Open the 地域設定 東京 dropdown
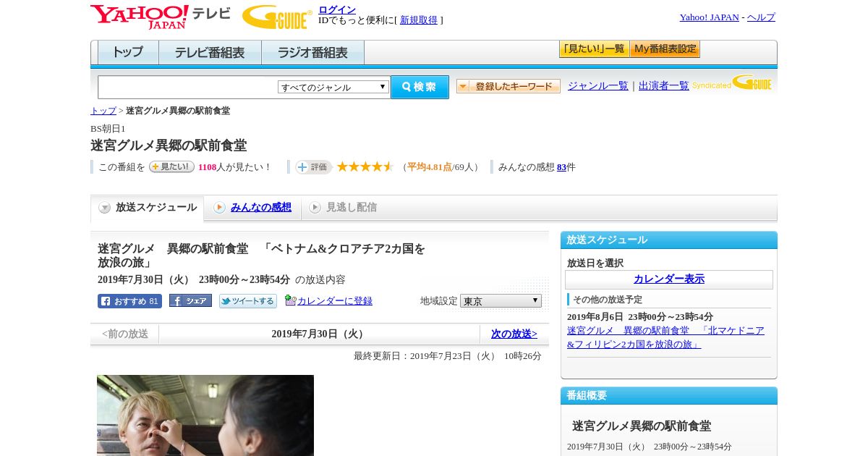Image resolution: width=868 pixels, height=456 pixels. point(501,300)
